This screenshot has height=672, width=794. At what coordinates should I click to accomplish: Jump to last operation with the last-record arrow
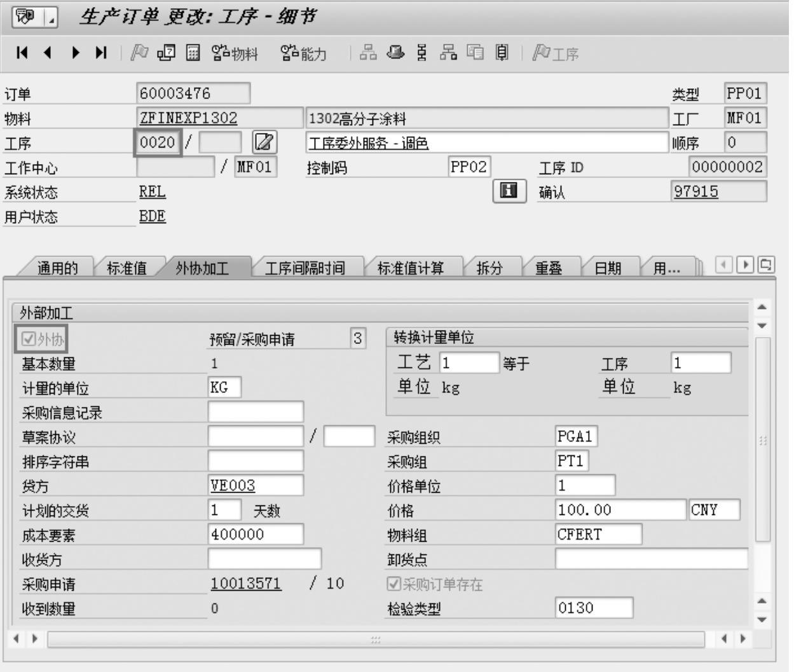[x=101, y=53]
